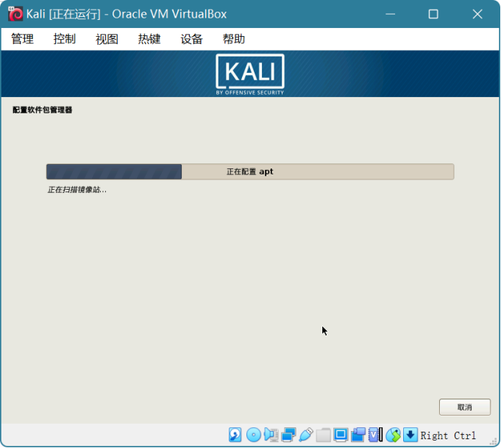Click the 取消 button

point(464,407)
